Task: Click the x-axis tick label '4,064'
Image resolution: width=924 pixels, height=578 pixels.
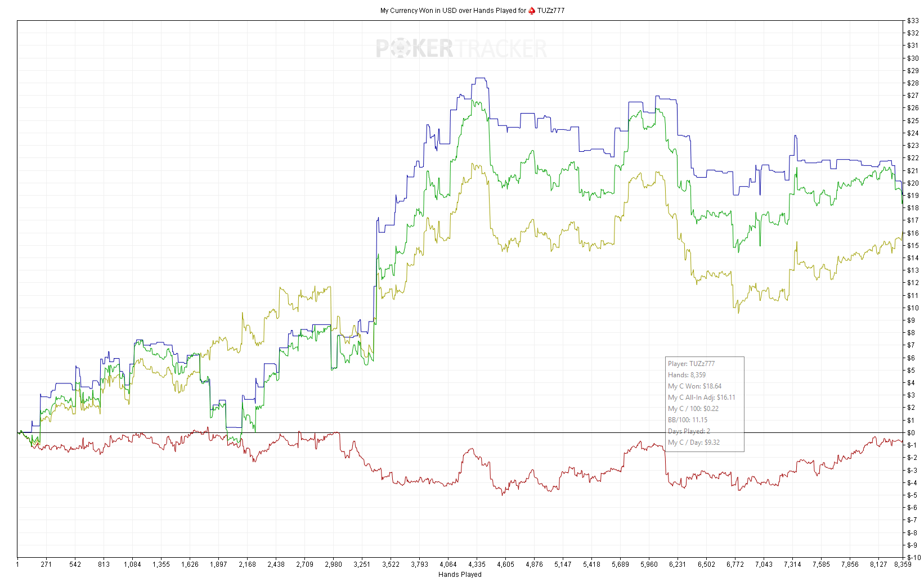Action: click(448, 565)
